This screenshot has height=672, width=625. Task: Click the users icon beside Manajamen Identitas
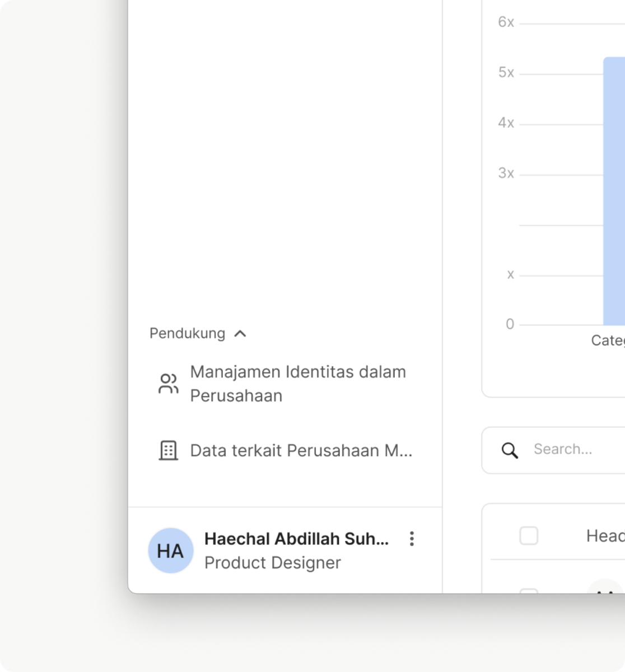168,384
